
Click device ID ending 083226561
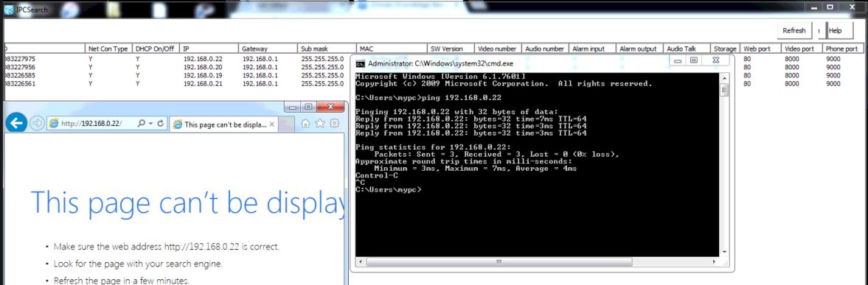coord(19,83)
